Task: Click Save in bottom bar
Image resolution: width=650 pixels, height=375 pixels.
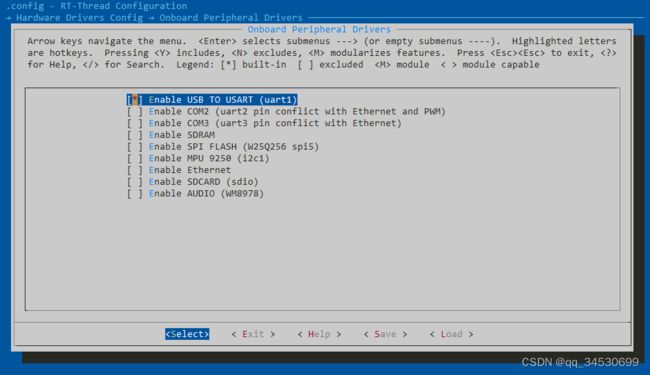Action: pos(386,334)
